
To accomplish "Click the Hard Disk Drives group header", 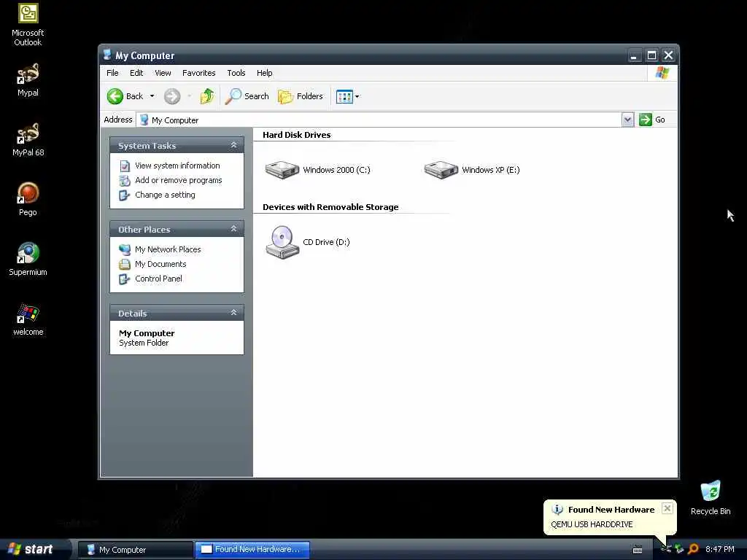I will click(296, 135).
